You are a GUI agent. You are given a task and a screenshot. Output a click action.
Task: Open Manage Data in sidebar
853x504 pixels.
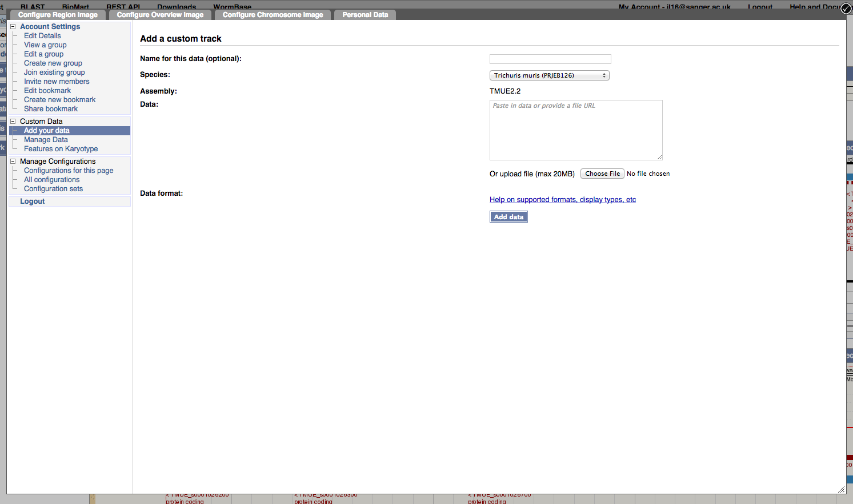pyautogui.click(x=46, y=140)
